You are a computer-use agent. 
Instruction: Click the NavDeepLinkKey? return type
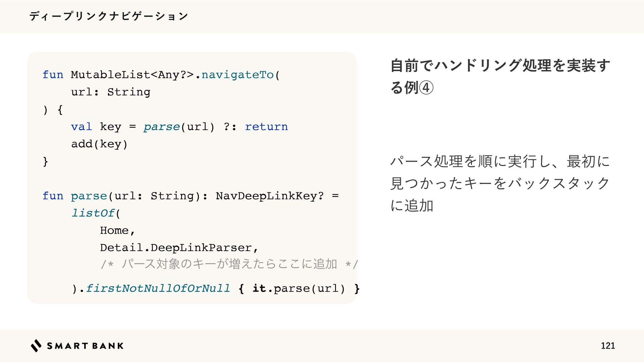click(270, 196)
